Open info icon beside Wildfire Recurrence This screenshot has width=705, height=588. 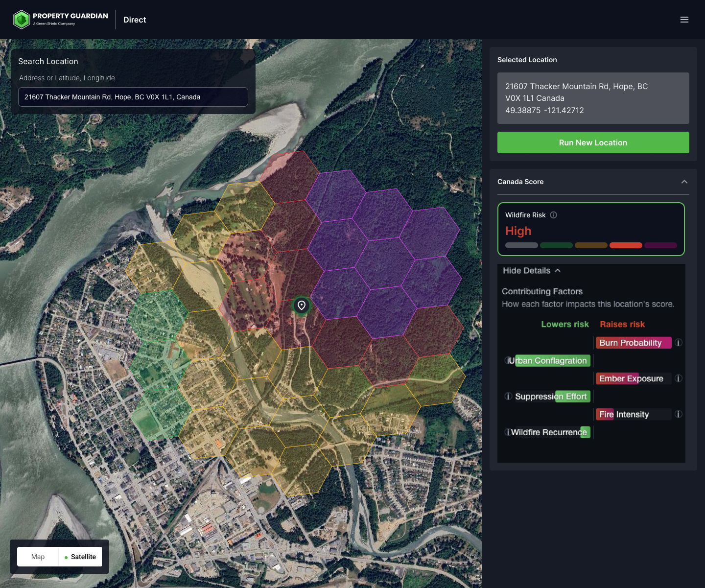tap(508, 432)
